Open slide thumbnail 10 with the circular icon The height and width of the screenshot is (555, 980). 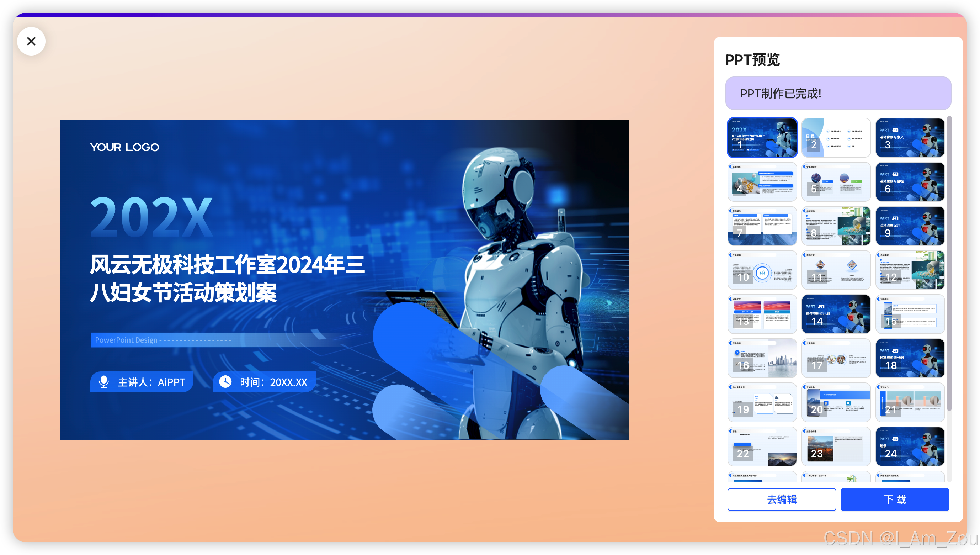(762, 270)
